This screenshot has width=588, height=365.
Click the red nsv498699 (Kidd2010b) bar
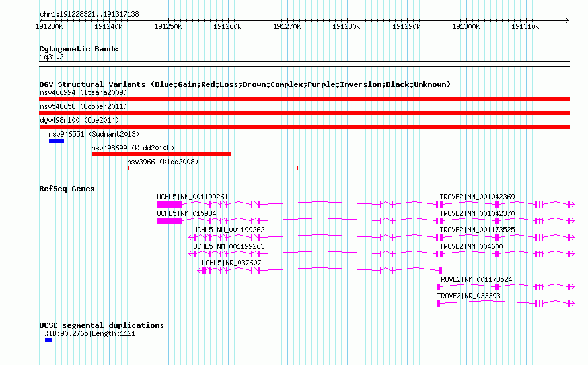tap(161, 154)
